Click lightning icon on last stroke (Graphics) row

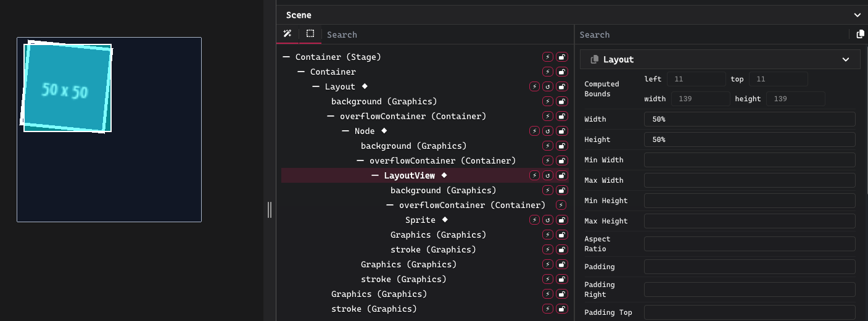[x=547, y=309]
